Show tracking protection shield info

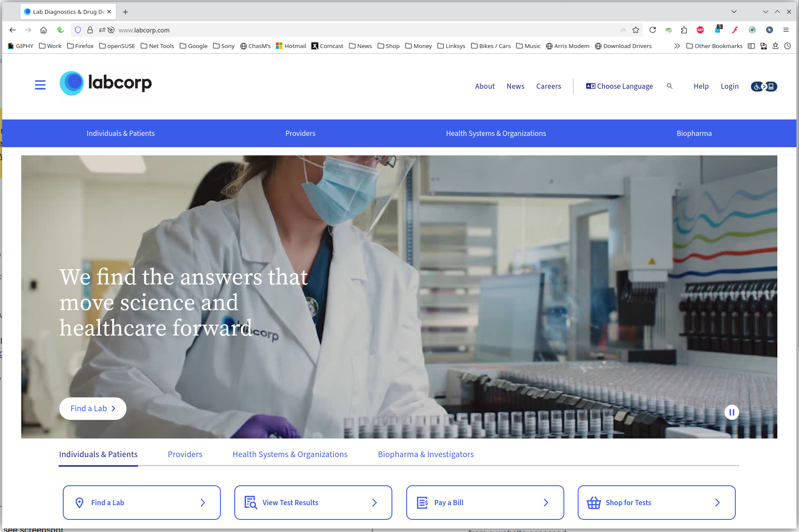point(78,30)
